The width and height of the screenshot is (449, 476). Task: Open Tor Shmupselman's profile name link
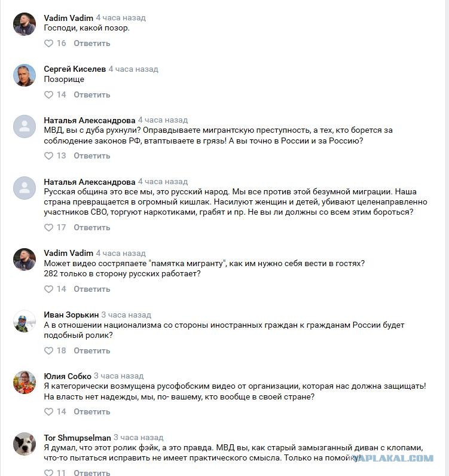coord(77,438)
